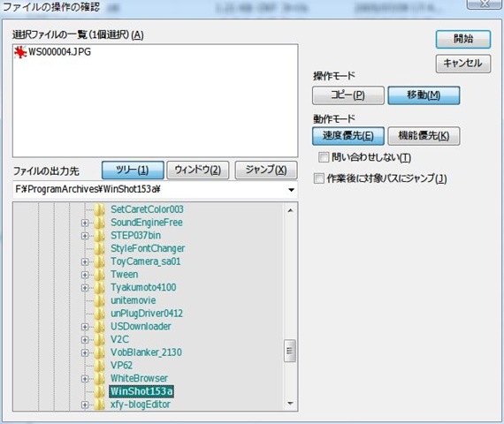
Task: Select 機能優先(K) action mode
Action: coord(424,136)
